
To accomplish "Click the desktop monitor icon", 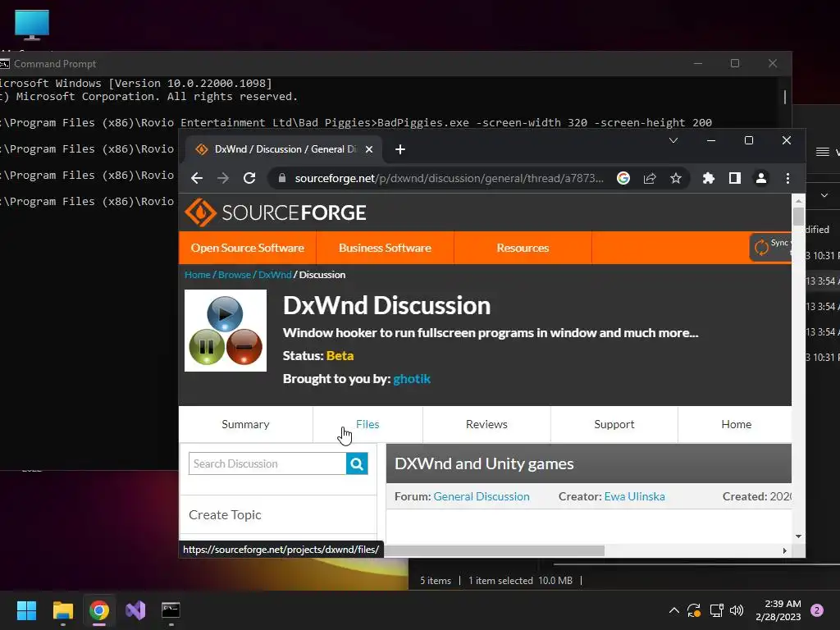I will tap(32, 25).
